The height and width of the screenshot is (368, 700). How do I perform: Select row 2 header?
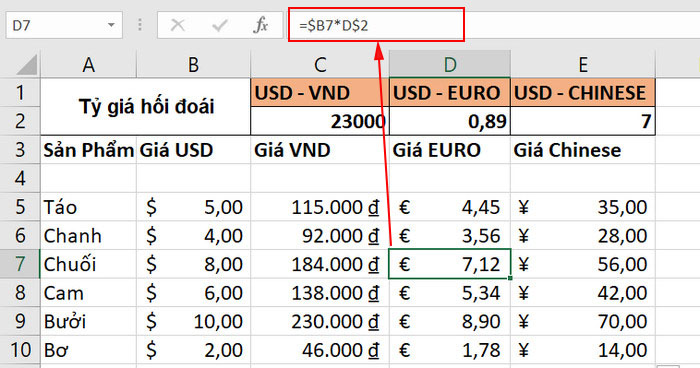20,121
